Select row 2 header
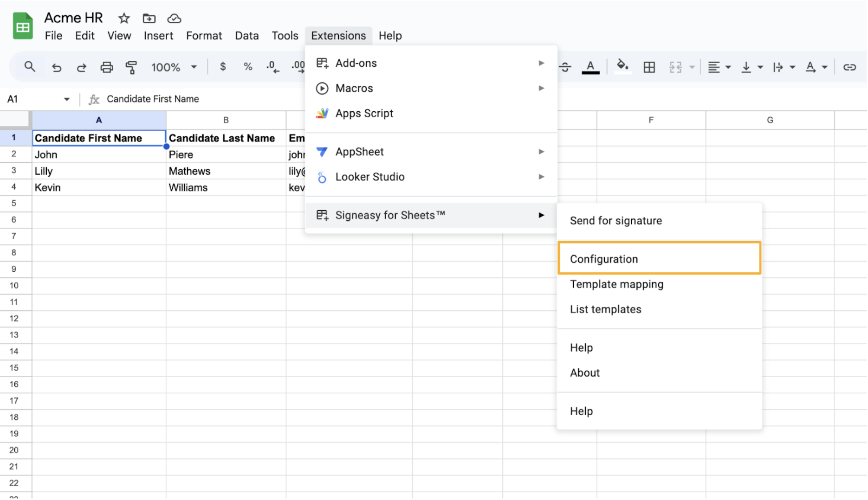The height and width of the screenshot is (500, 868). pyautogui.click(x=14, y=154)
